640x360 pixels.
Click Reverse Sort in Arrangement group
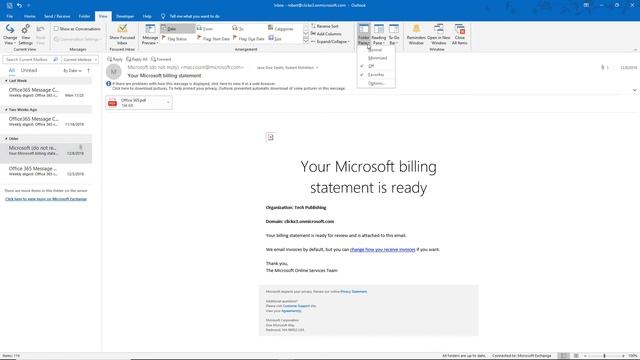(x=325, y=26)
